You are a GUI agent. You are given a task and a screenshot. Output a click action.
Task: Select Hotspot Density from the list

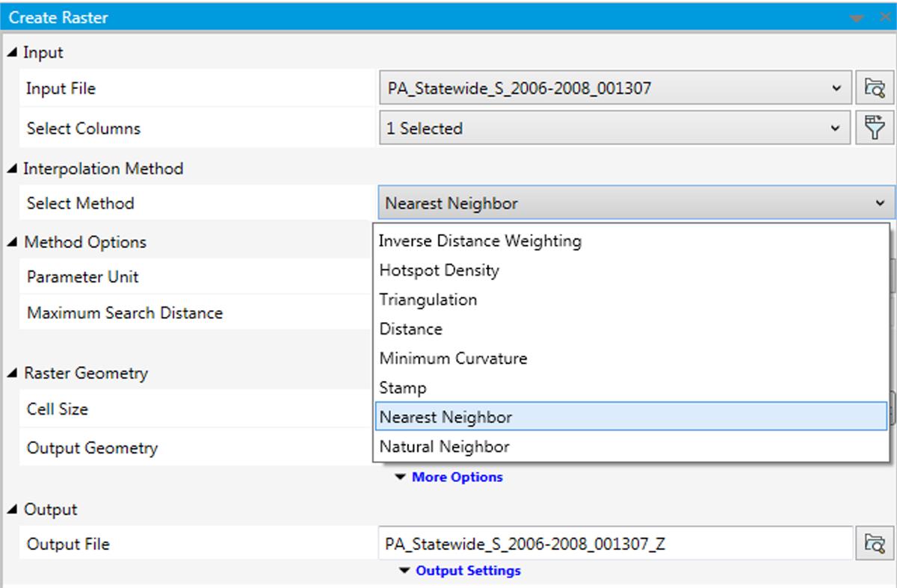point(440,270)
